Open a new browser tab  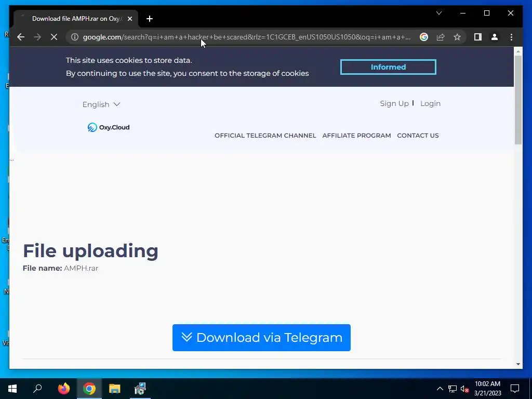(150, 19)
